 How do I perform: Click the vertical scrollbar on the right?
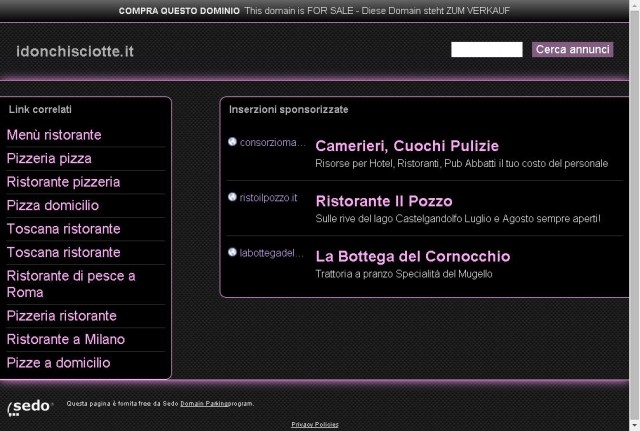tap(635, 216)
